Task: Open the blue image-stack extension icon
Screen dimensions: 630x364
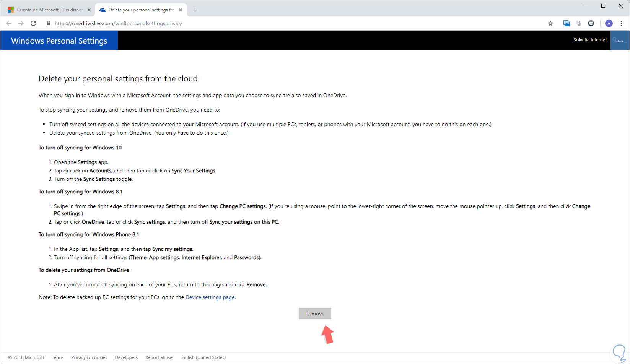Action: tap(567, 23)
